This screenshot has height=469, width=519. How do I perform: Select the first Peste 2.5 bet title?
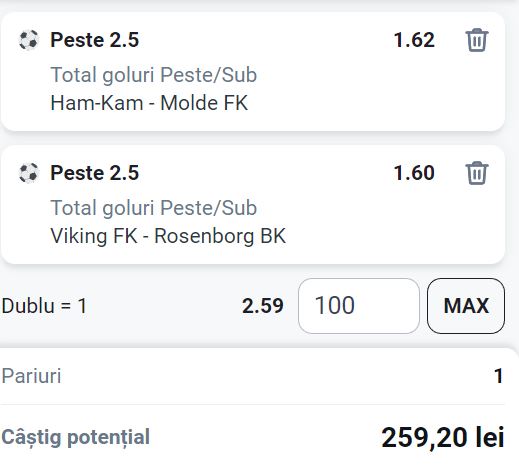[94, 40]
